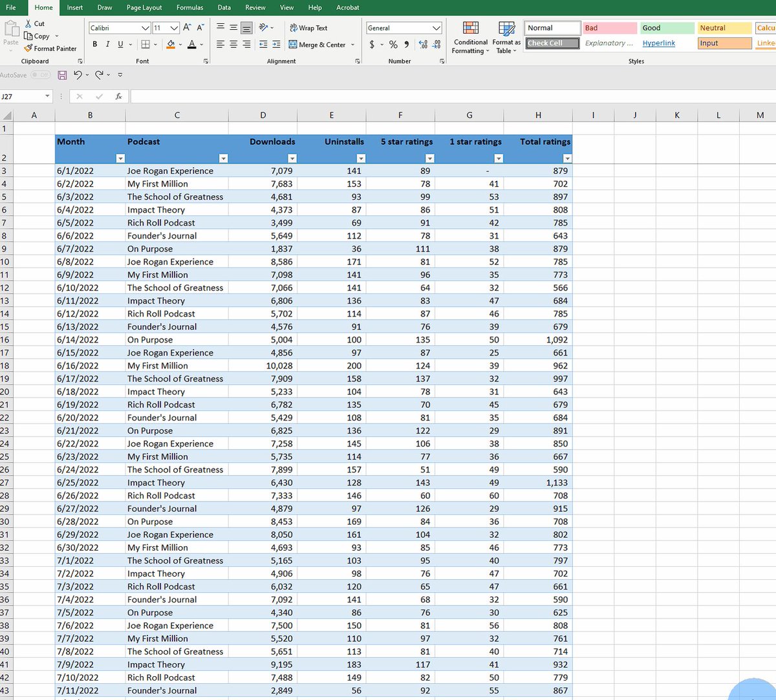Click the Fill Color paint bucket
Screen dimensions: 776x700
(171, 44)
